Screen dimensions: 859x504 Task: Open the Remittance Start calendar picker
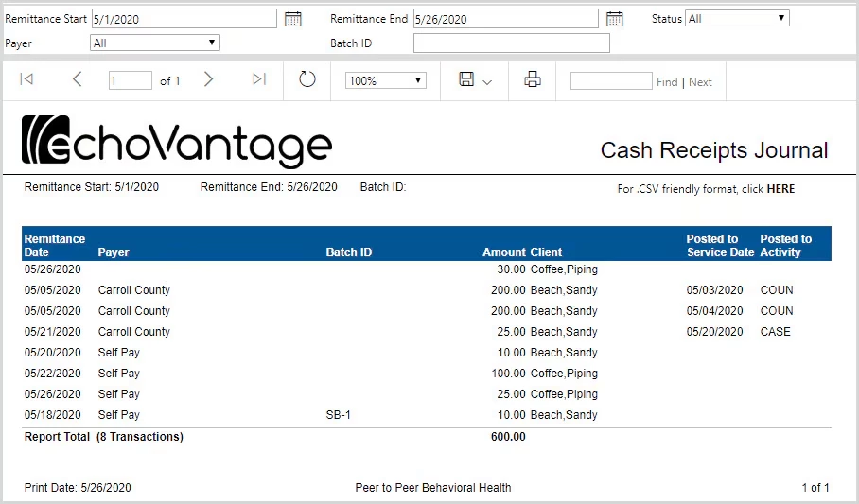pyautogui.click(x=293, y=19)
